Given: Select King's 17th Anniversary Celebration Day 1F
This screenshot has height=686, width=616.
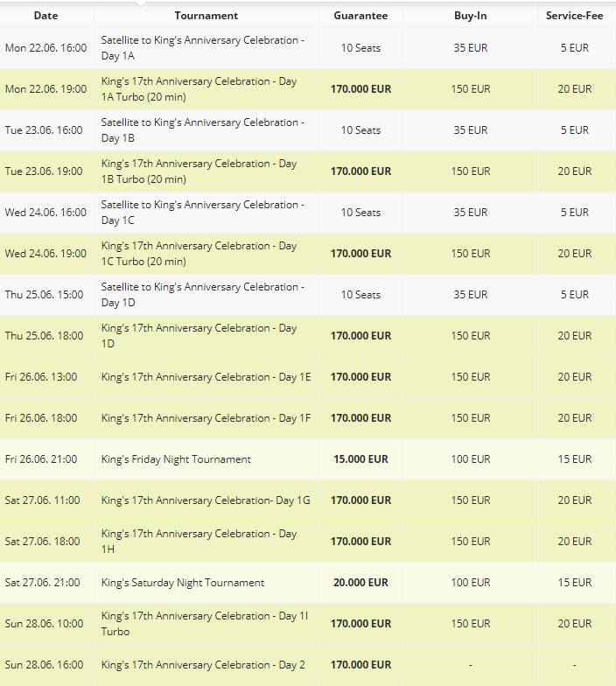Looking at the screenshot, I should tap(206, 418).
